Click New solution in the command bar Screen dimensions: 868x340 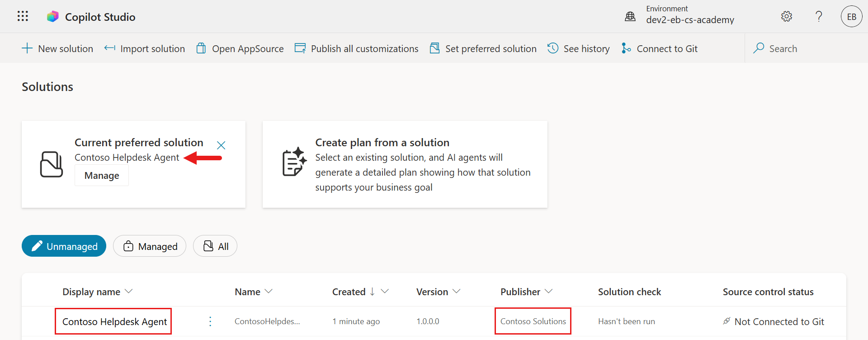point(57,48)
